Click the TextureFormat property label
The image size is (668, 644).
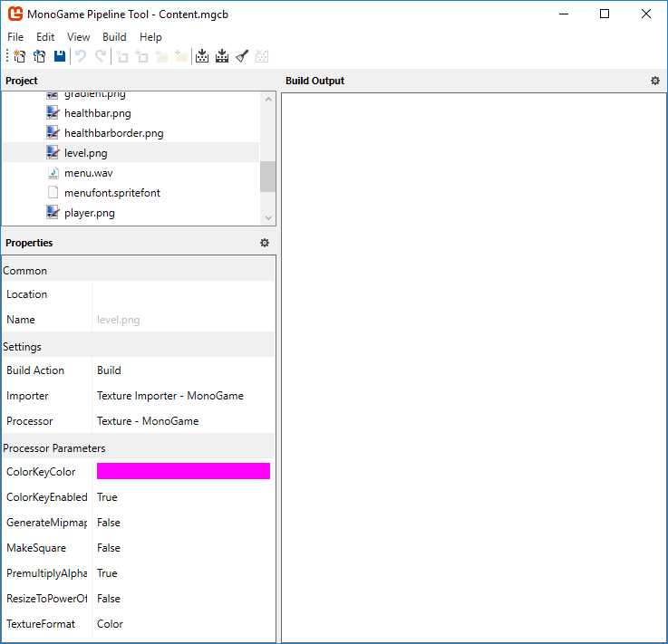(x=41, y=623)
